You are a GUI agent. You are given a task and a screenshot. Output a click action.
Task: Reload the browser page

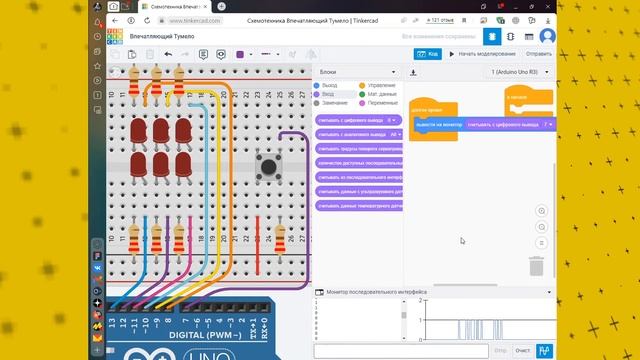pos(147,20)
